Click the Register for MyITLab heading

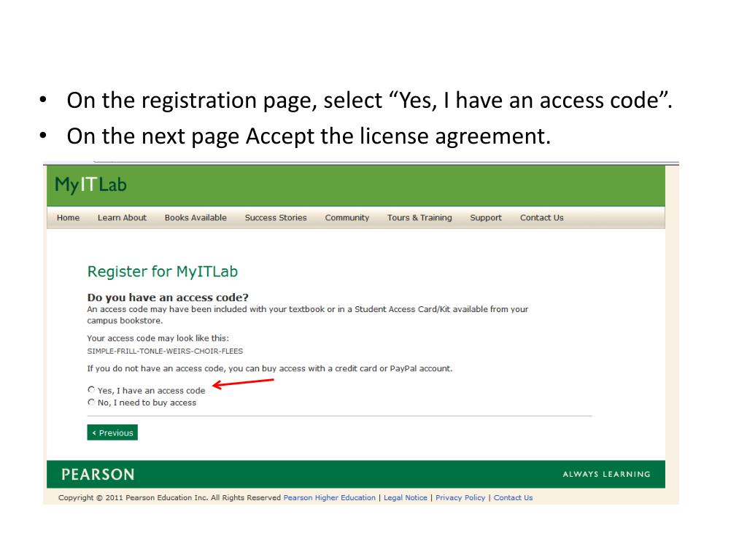pos(163,271)
